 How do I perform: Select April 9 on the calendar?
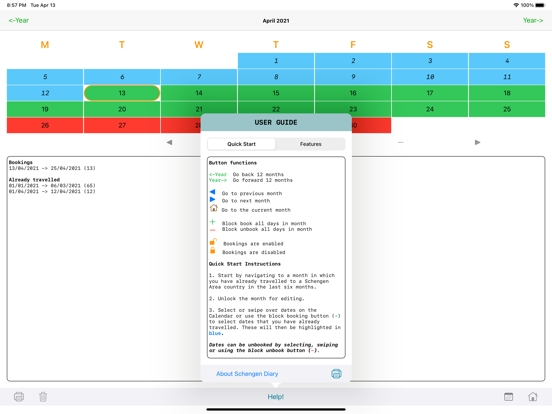click(x=353, y=77)
